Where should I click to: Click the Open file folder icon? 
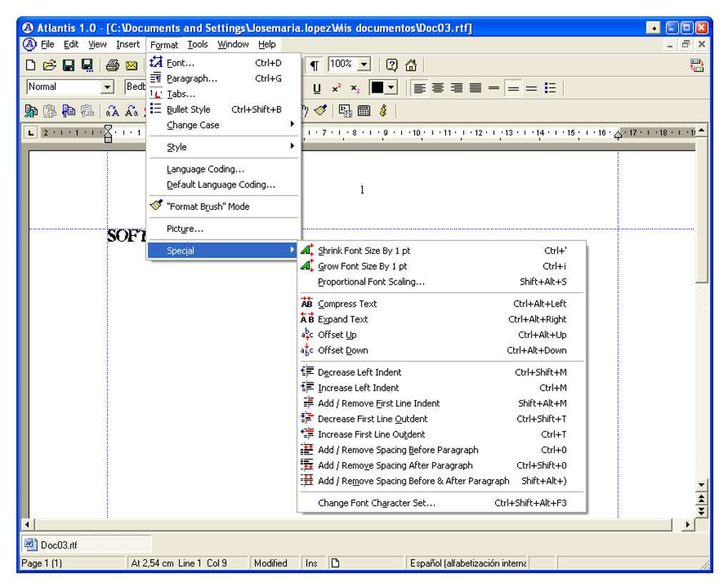tap(49, 66)
